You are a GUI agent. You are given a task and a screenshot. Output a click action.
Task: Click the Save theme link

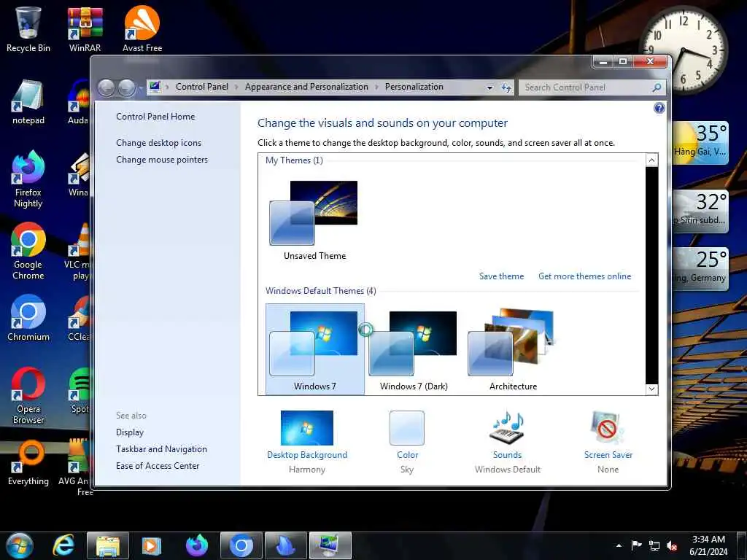pos(501,276)
